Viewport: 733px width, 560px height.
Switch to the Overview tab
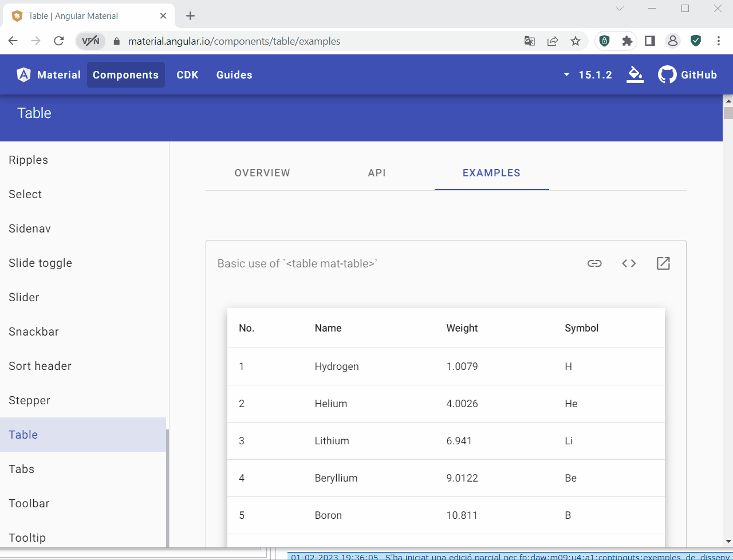pyautogui.click(x=262, y=173)
